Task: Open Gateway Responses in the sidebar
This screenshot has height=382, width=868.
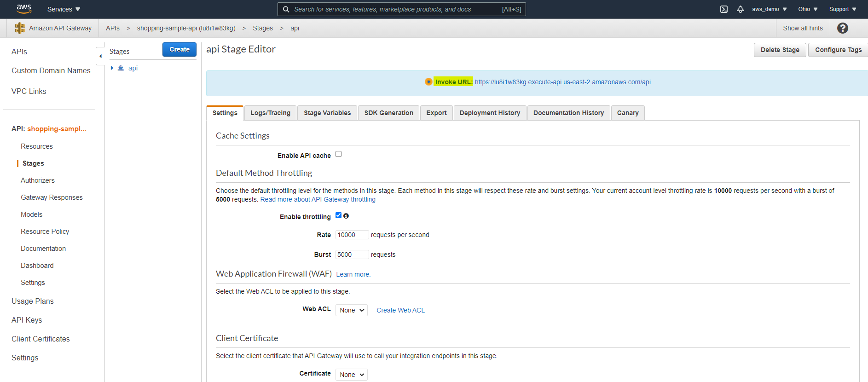Action: (52, 197)
